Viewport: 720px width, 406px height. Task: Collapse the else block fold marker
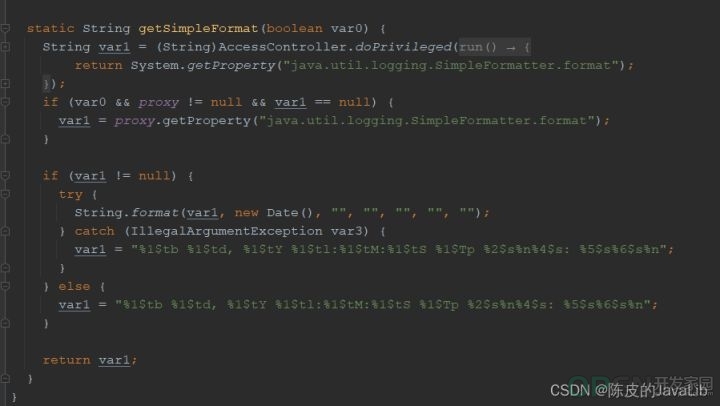pyautogui.click(x=6, y=286)
